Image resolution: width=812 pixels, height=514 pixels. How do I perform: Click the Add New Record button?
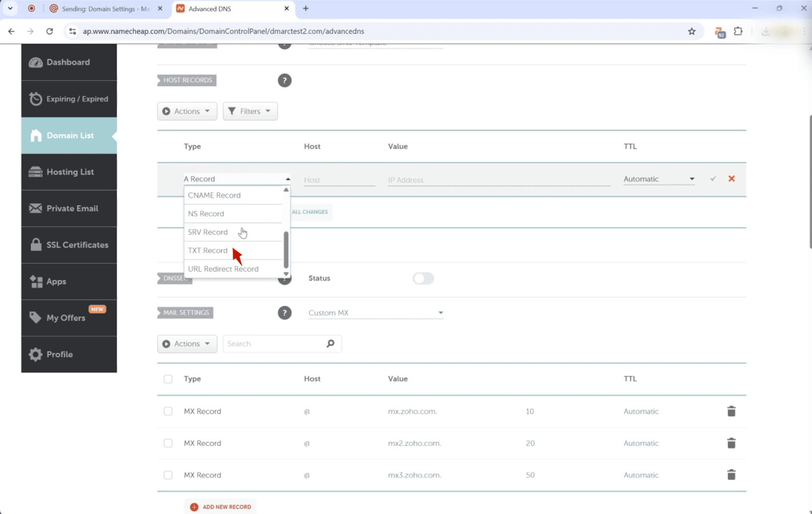[x=221, y=507]
